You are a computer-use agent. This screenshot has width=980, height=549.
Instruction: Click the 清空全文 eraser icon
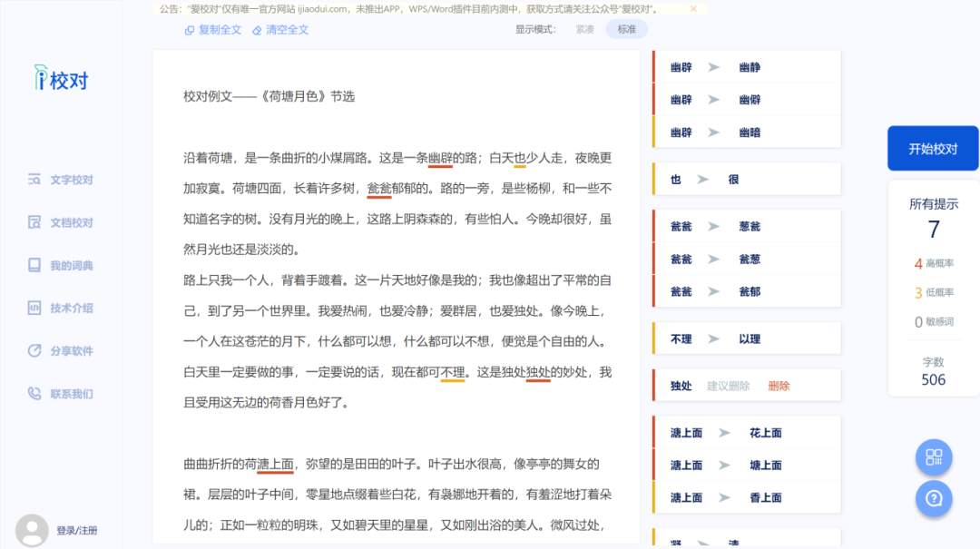coord(257,30)
